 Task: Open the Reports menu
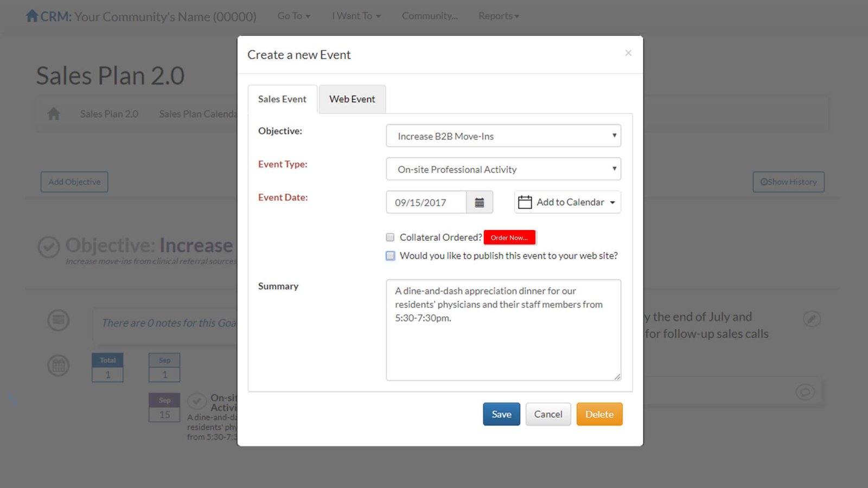498,16
